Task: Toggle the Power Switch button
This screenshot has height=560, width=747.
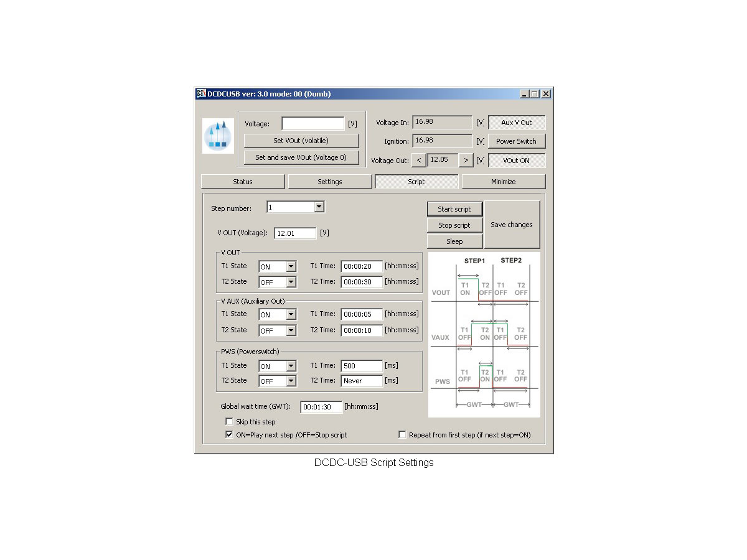Action: (x=517, y=141)
